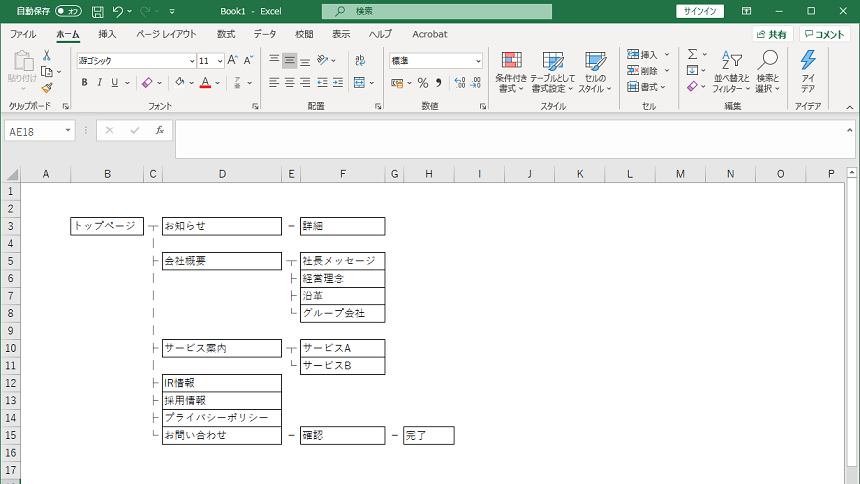Select the Format Painter brush
Screen dimensions: 860x484
(47, 88)
